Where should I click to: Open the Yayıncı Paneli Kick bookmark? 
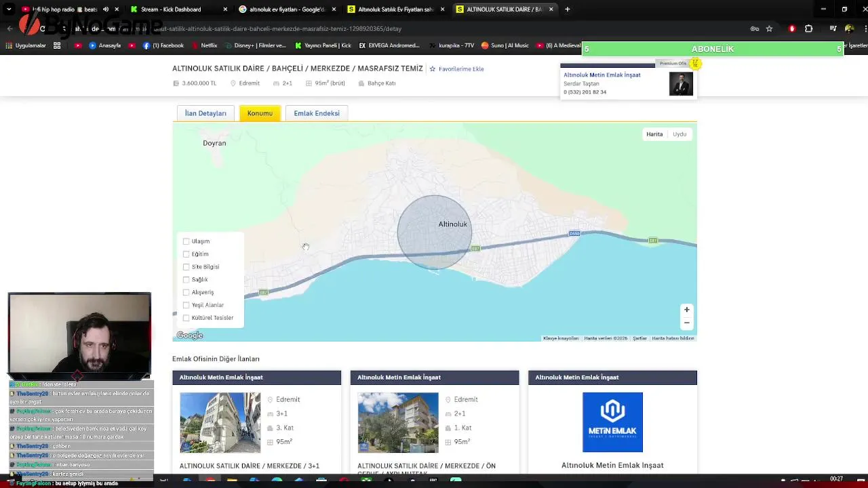click(x=323, y=45)
